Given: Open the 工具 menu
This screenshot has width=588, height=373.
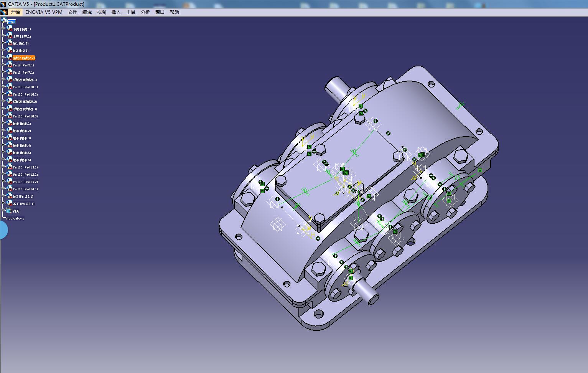Looking at the screenshot, I should click(130, 12).
